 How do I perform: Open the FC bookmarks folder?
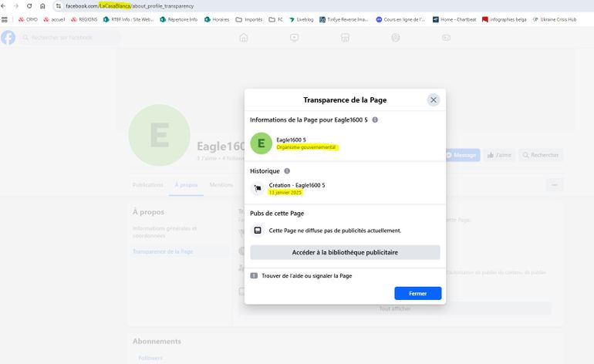tap(275, 19)
